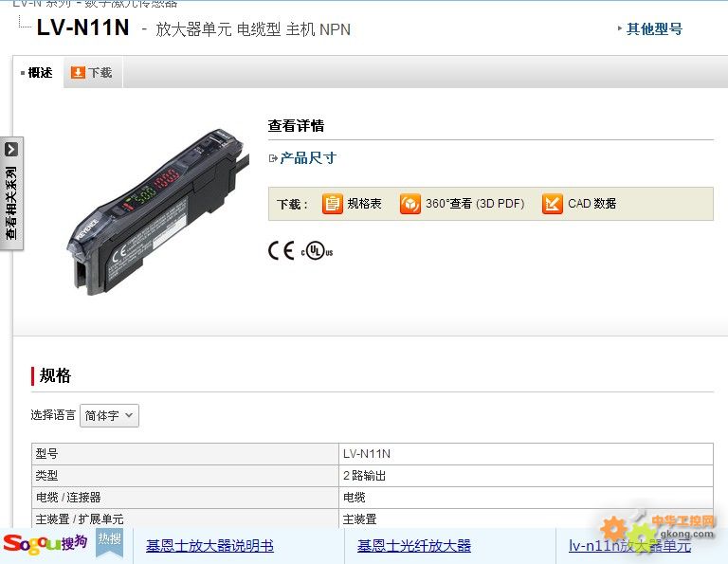728x564 pixels.
Task: Click the UL certification logo
Action: [x=318, y=251]
